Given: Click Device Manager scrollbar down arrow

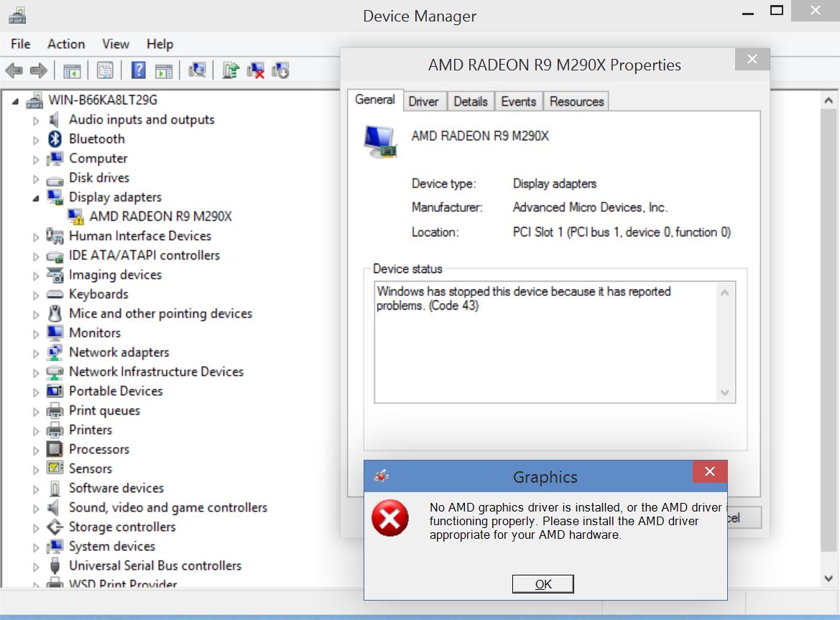Looking at the screenshot, I should click(x=829, y=578).
